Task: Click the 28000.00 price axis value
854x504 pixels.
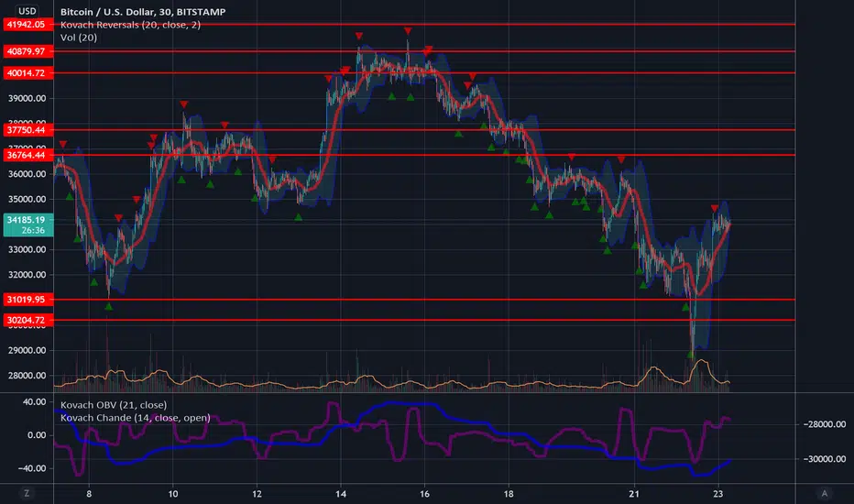Action: [27, 376]
